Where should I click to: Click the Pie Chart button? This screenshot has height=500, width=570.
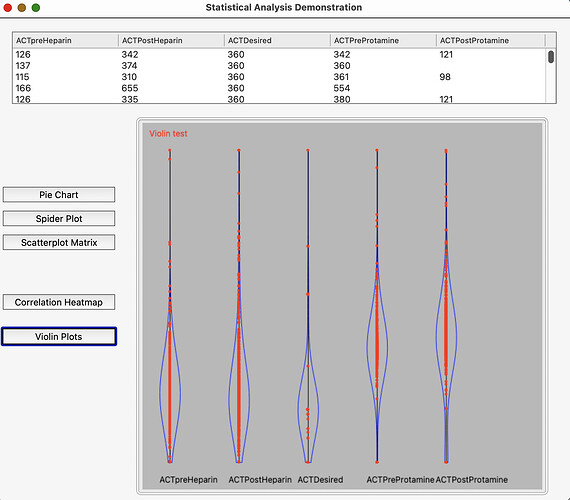(59, 195)
